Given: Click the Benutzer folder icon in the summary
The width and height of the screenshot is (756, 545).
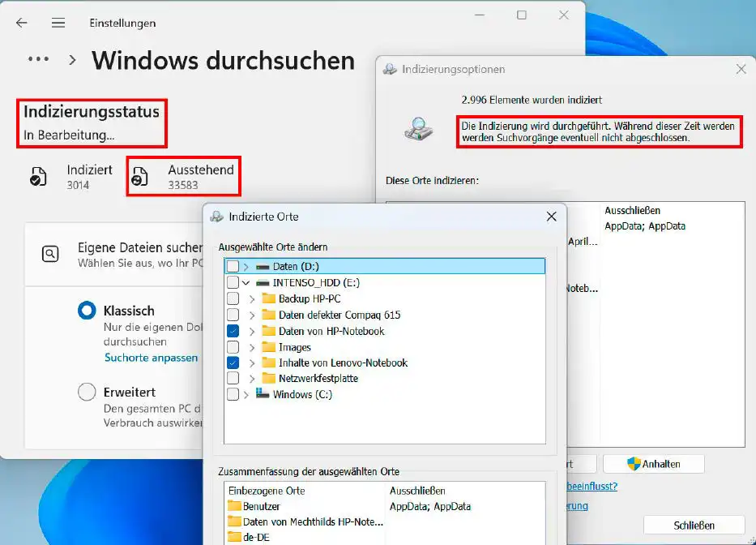Looking at the screenshot, I should [x=233, y=505].
